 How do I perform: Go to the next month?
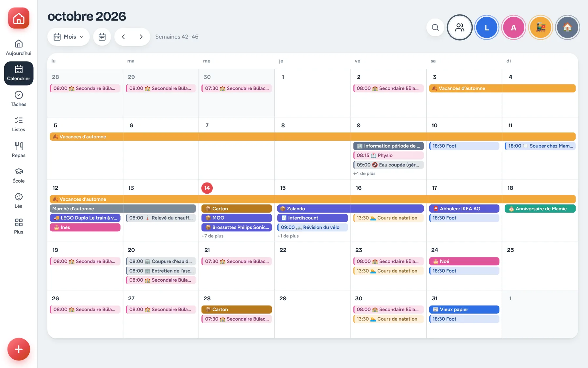pyautogui.click(x=141, y=37)
